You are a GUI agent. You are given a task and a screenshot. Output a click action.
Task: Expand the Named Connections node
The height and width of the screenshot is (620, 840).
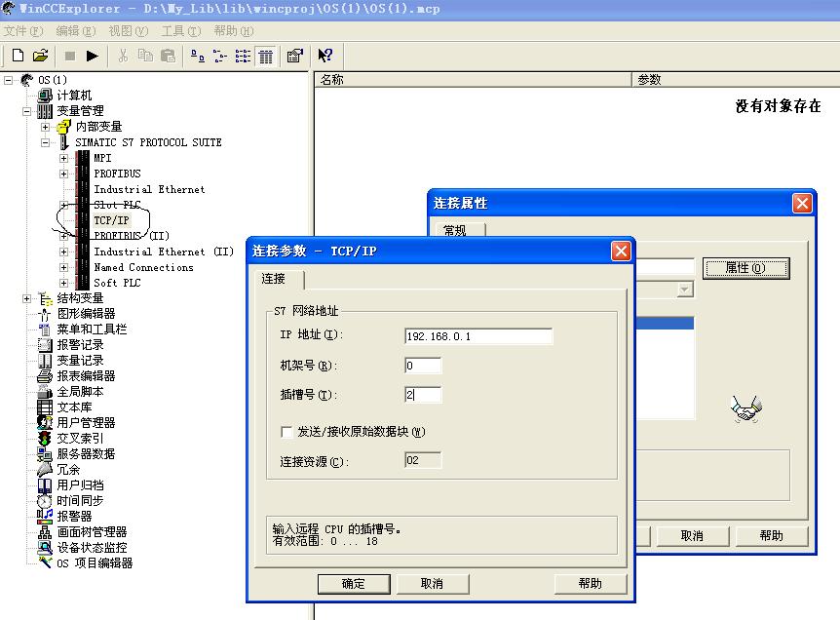point(63,267)
